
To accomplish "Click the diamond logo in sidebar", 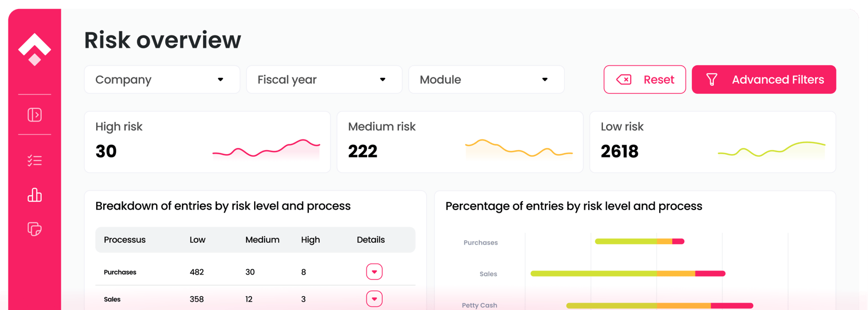I will coord(35,49).
